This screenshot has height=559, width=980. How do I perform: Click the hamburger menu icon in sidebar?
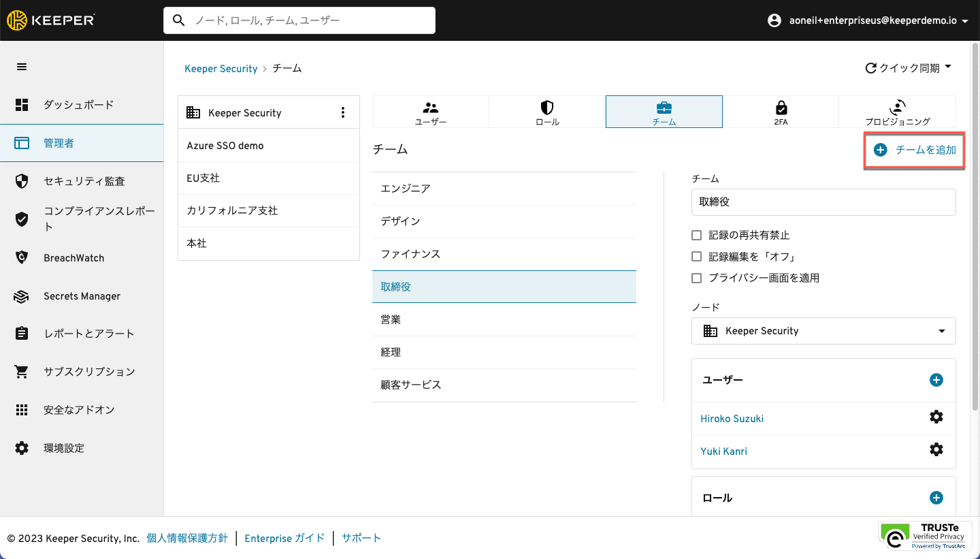point(22,67)
